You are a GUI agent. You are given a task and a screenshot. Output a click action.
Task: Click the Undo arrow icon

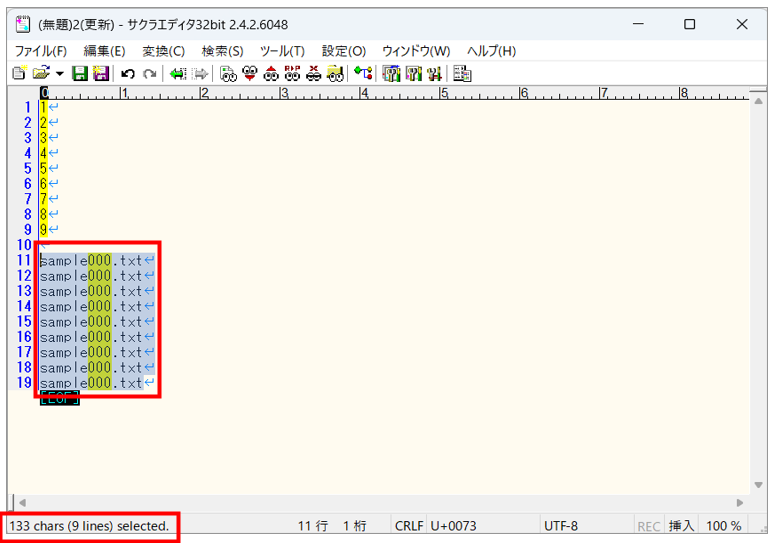pos(128,73)
